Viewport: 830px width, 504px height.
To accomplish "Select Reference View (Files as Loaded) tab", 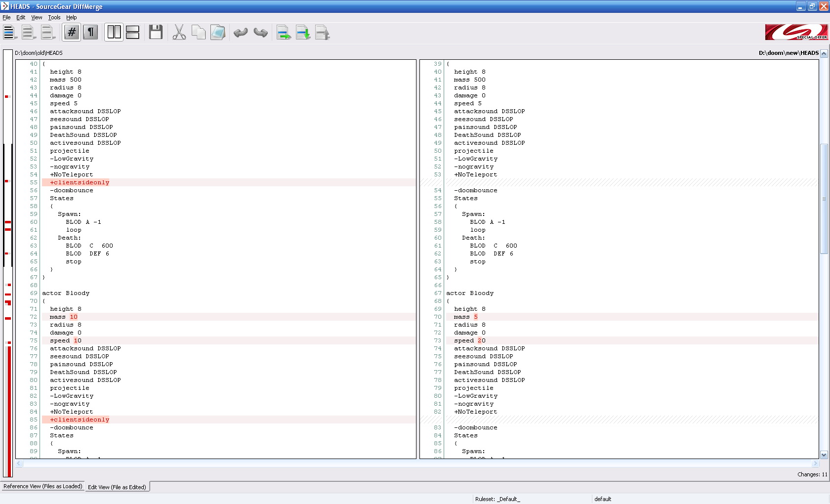I will pos(42,487).
